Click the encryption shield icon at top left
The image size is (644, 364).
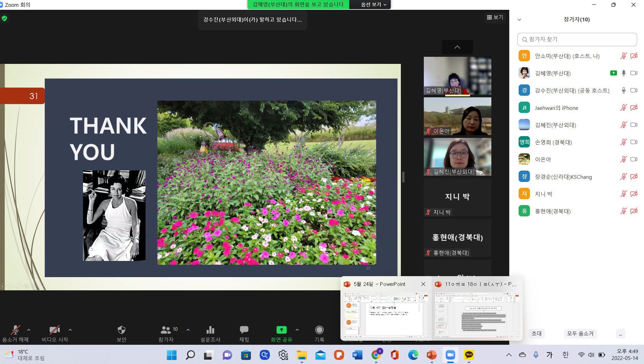4,18
